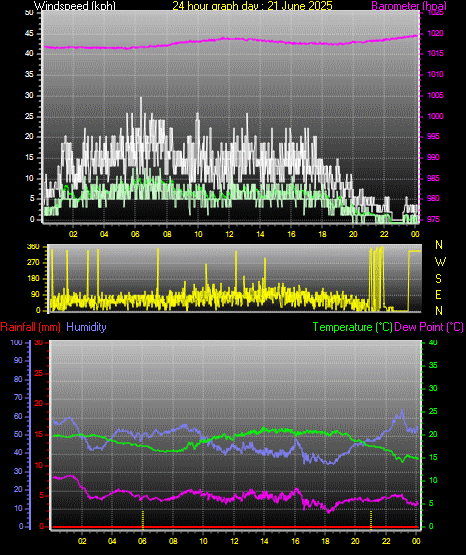
Task: Click the "90" wind direction axis value
Action: tap(35, 294)
